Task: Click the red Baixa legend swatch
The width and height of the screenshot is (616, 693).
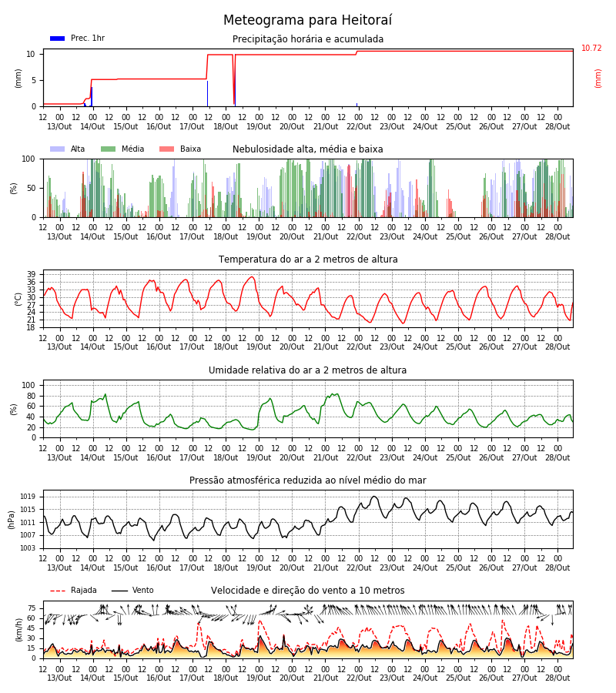Action: click(166, 149)
